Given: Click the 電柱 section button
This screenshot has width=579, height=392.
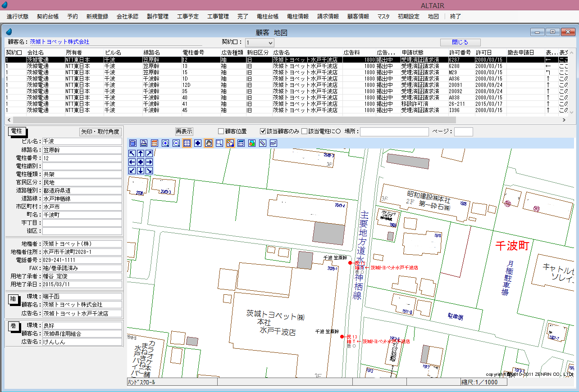Looking at the screenshot, I should pyautogui.click(x=17, y=131).
